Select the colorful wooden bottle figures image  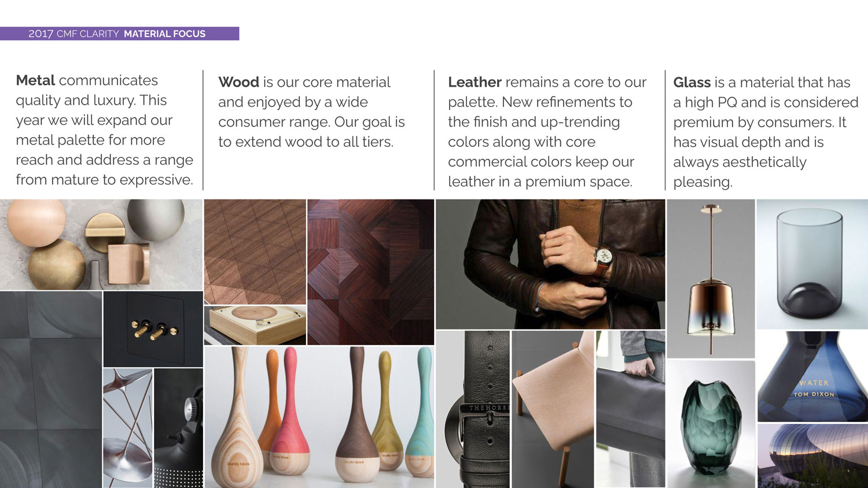point(319,417)
